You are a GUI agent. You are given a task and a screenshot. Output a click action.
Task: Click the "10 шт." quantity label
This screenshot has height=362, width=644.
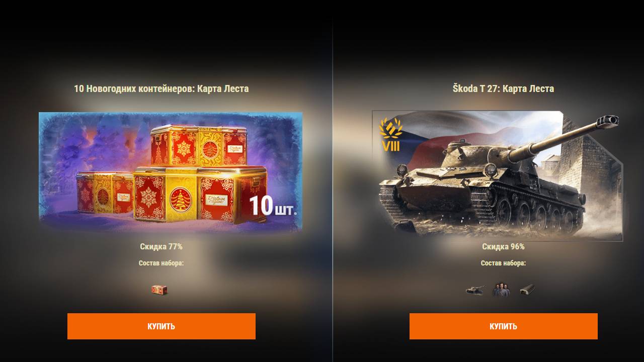pos(273,206)
